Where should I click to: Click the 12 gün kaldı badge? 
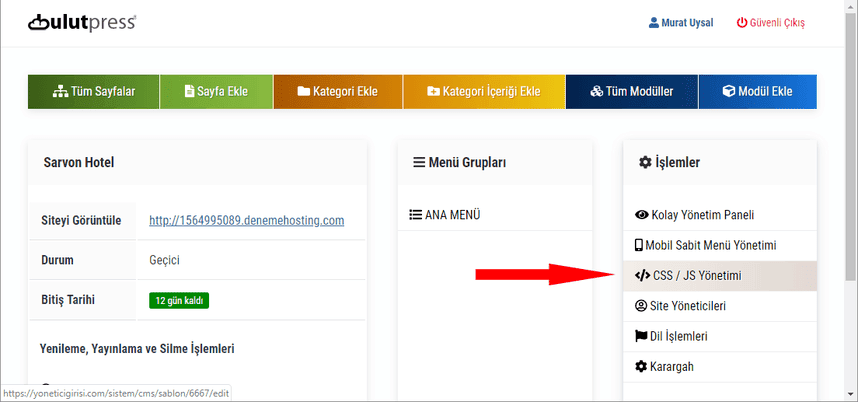point(178,300)
